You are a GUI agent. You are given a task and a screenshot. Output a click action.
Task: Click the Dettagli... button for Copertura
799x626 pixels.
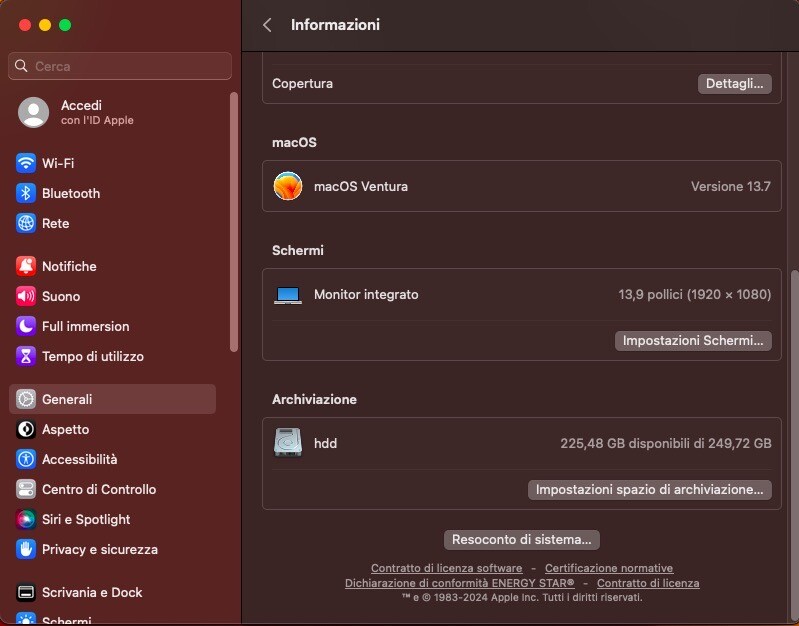click(x=734, y=84)
